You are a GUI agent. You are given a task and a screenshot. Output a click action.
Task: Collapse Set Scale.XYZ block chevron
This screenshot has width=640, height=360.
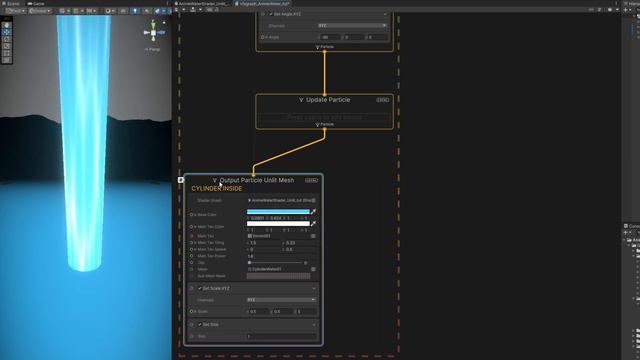coord(314,289)
